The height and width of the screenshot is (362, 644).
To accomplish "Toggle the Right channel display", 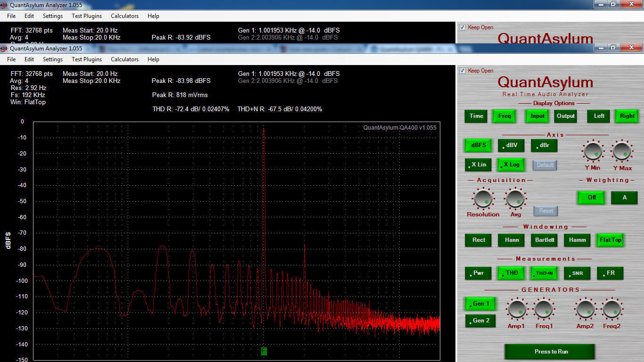I will pos(627,116).
